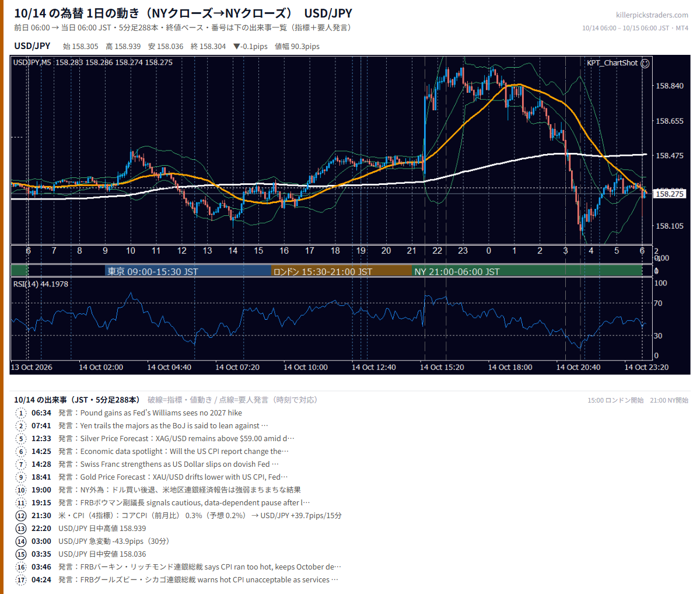Click the 14 Oct 10:00 time label
Image resolution: width=700 pixels, height=594 pixels.
(306, 368)
